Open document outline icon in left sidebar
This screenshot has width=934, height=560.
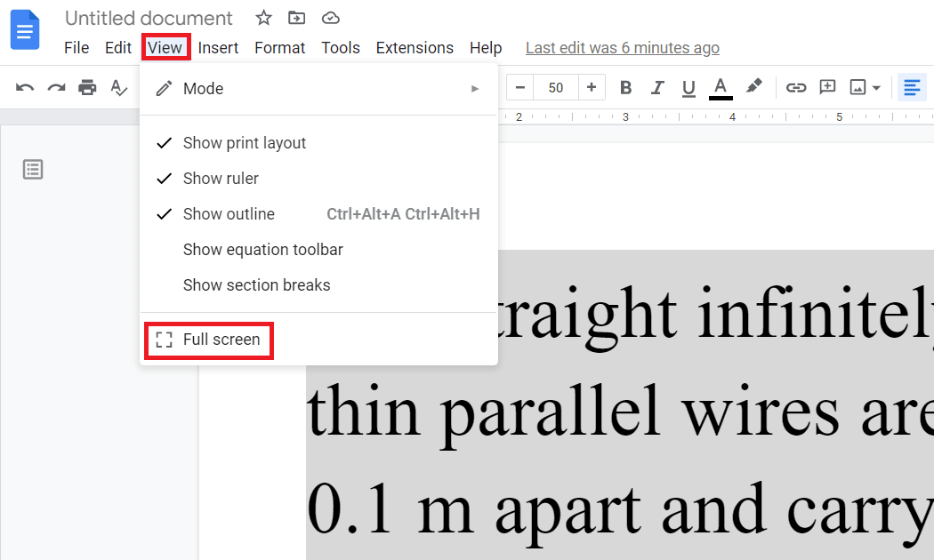33,170
